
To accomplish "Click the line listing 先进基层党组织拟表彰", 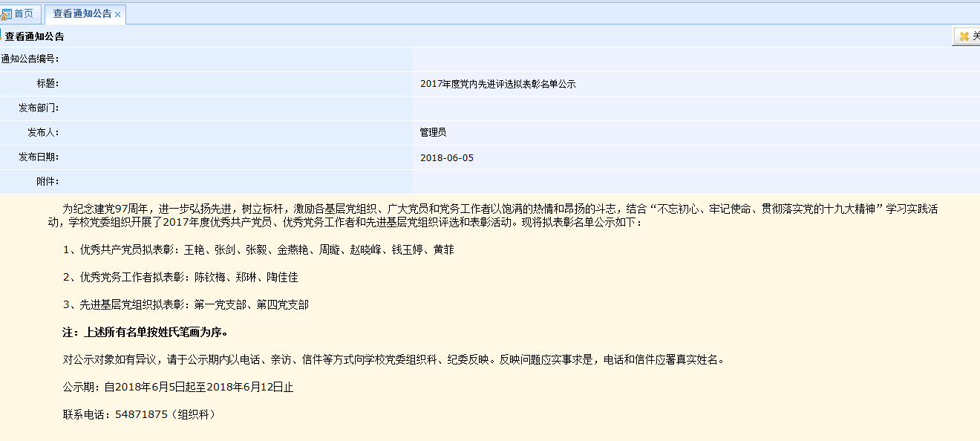I will pyautogui.click(x=186, y=304).
